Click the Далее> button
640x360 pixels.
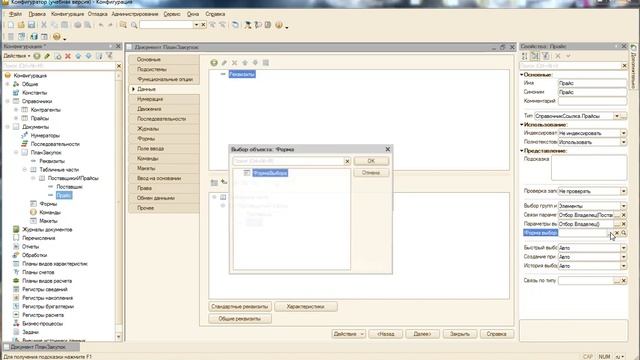422,334
